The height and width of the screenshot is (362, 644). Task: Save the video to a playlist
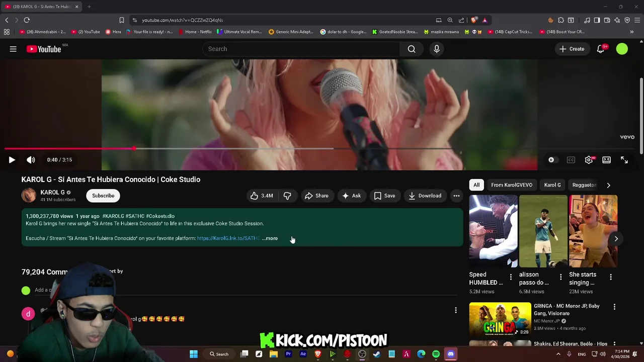click(x=384, y=196)
